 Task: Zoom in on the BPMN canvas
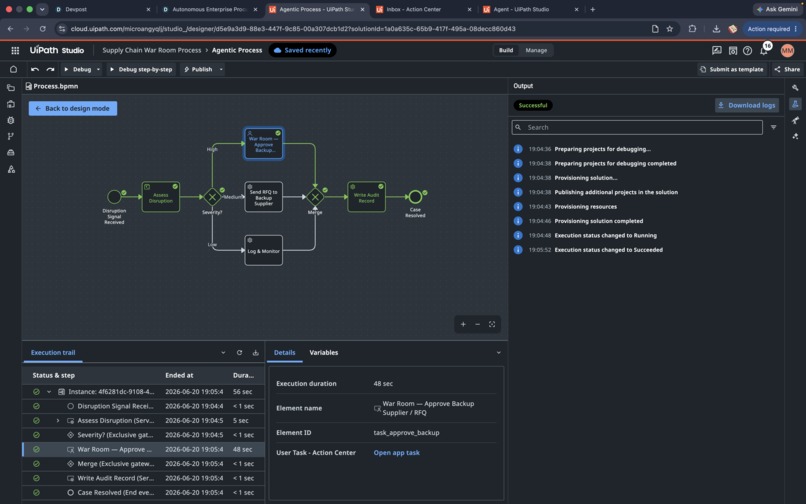coord(463,324)
